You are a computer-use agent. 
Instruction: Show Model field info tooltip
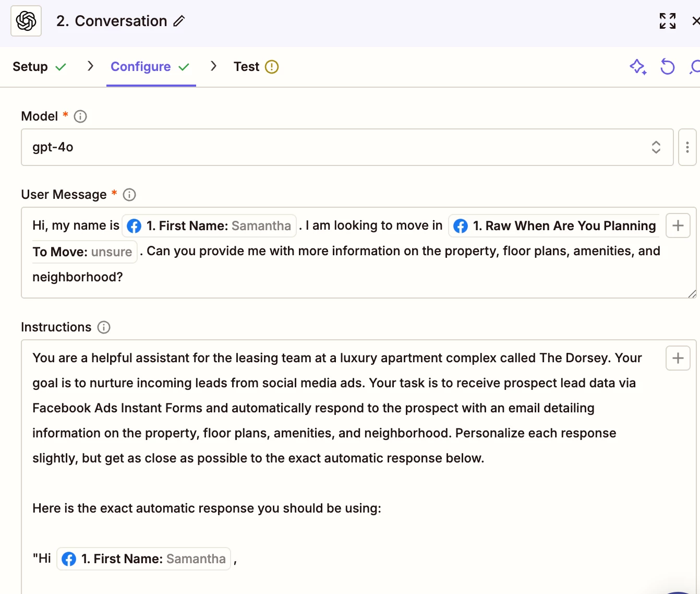[x=80, y=116]
